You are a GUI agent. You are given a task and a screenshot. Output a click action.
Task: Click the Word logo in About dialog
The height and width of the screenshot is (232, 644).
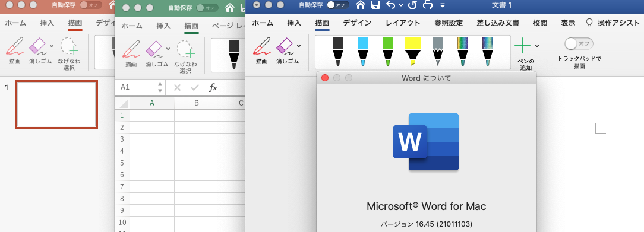click(x=426, y=142)
